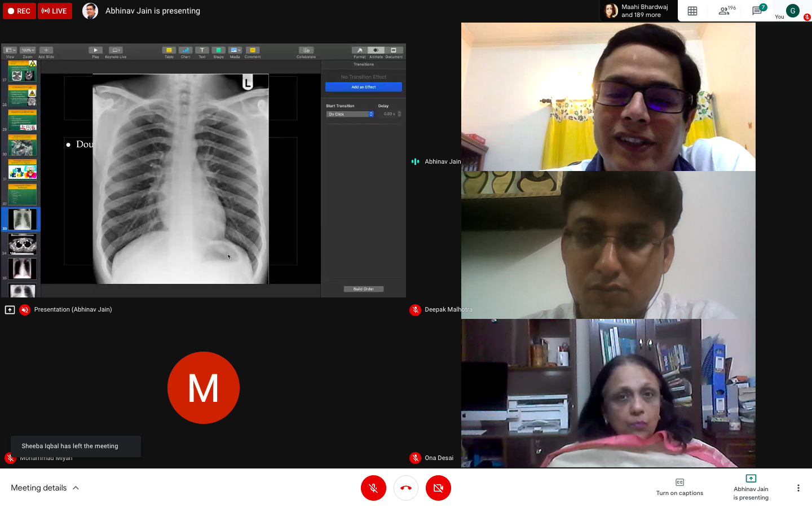
Task: Click the Text insert icon
Action: point(201,51)
